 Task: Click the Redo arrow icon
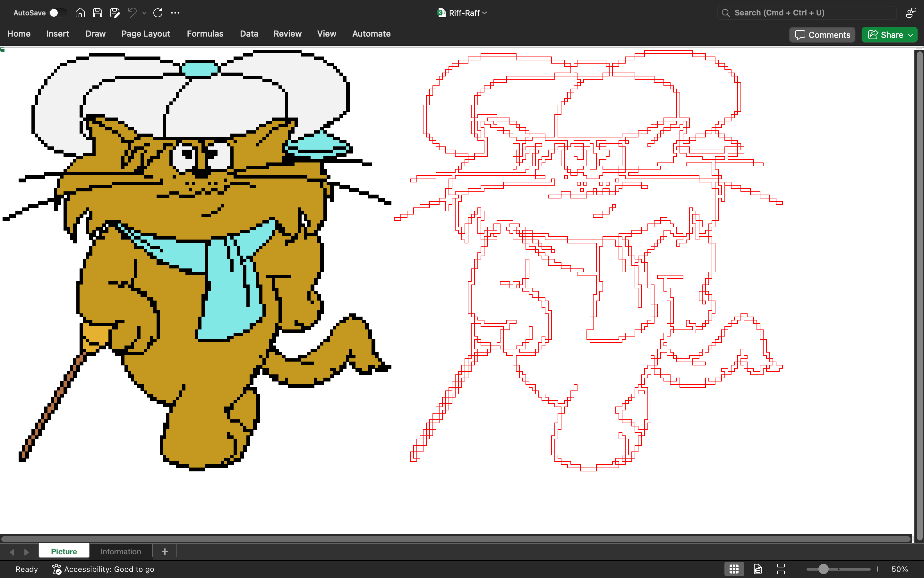point(158,13)
